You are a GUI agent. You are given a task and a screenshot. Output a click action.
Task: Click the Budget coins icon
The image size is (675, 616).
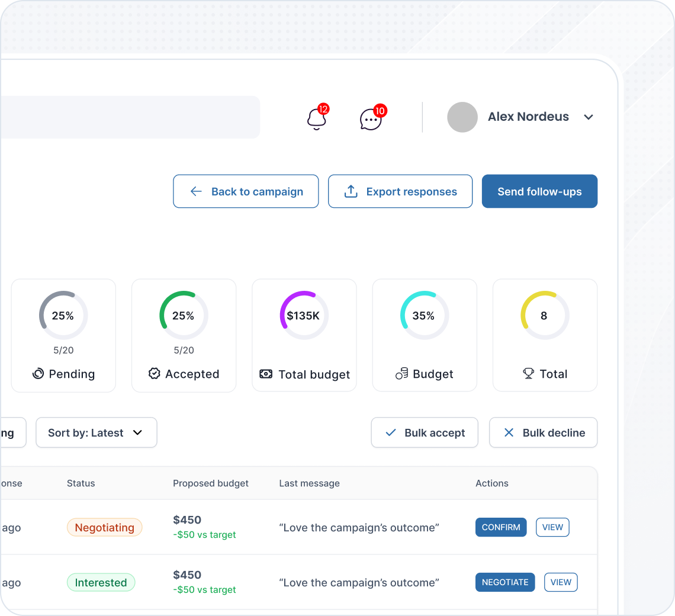coord(401,374)
